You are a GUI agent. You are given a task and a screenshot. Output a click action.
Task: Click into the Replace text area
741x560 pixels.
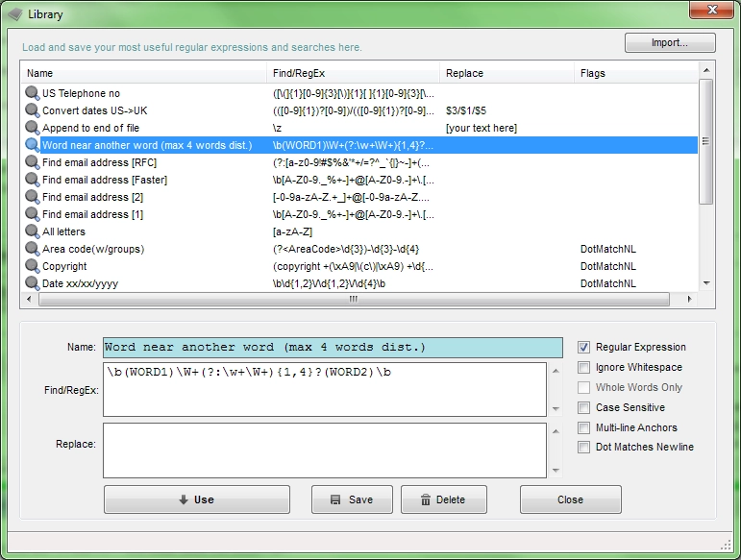[325, 450]
